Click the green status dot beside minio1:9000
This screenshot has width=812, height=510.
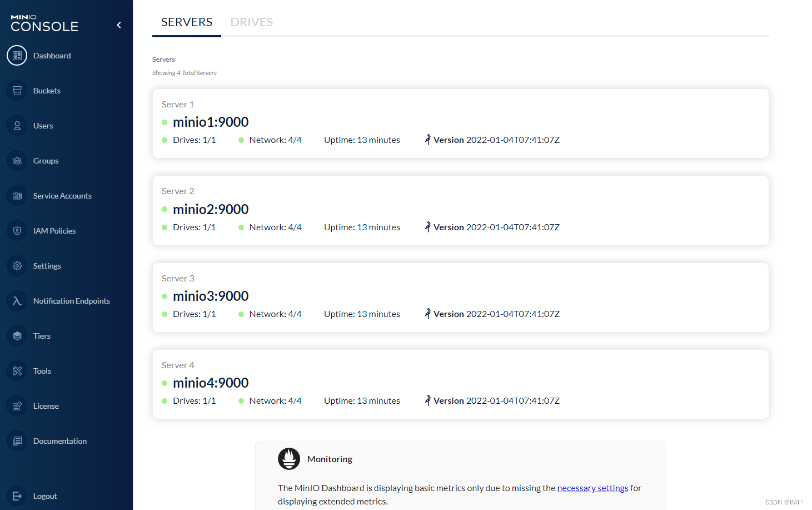pyautogui.click(x=165, y=122)
